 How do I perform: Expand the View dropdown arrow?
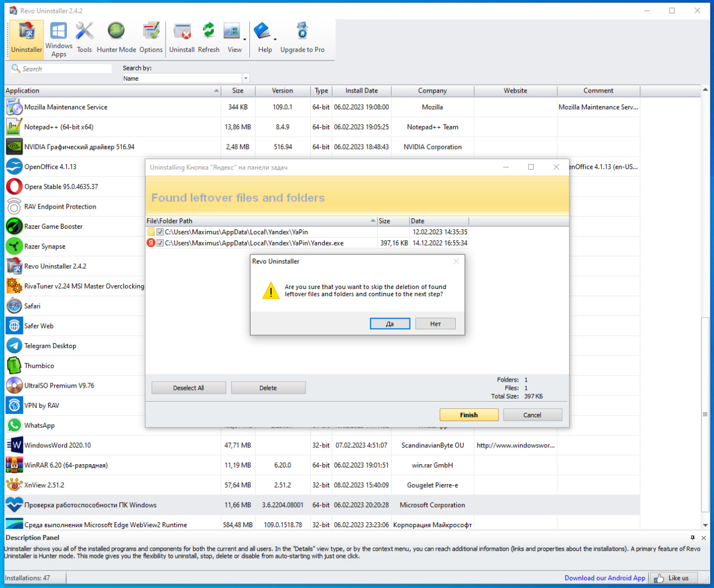point(244,40)
